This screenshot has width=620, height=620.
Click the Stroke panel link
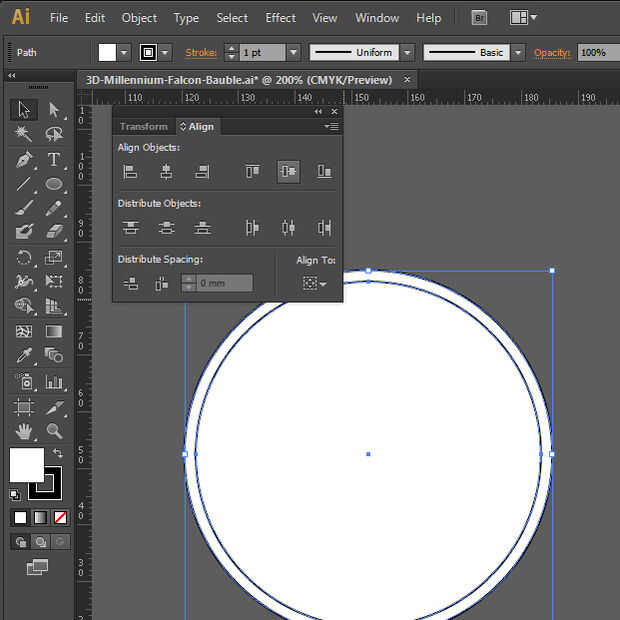[x=201, y=53]
